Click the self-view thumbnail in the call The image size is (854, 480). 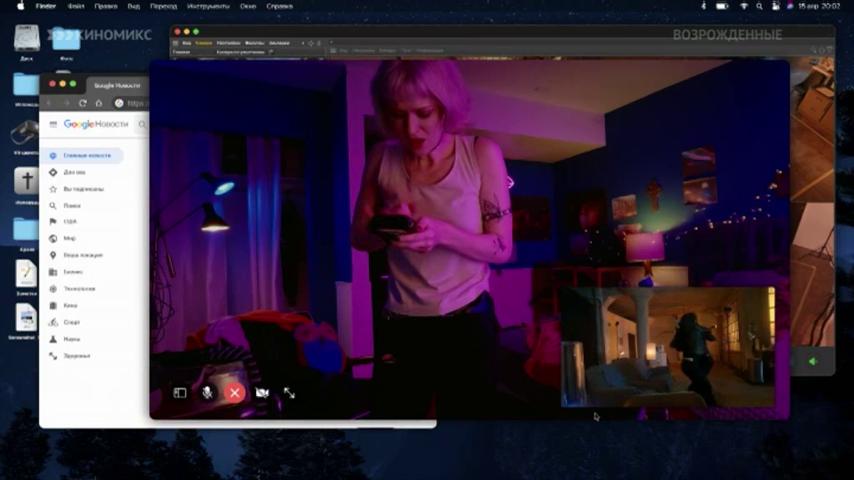coord(668,347)
